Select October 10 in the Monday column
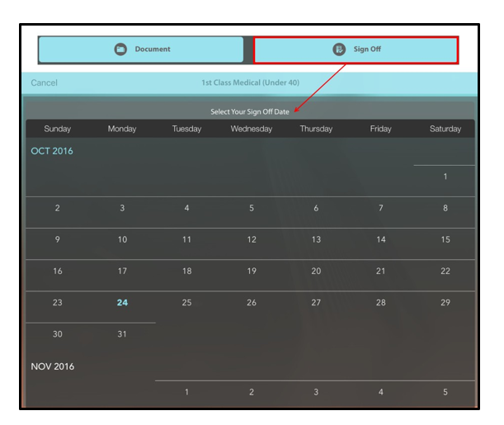Screen dimensions: 504x425 pos(122,239)
